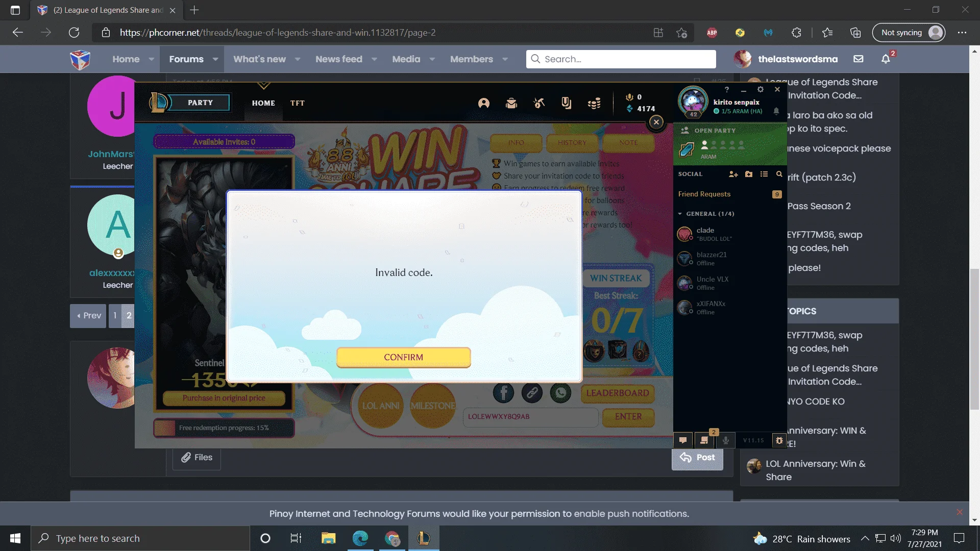Image resolution: width=980 pixels, height=551 pixels.
Task: Click the Add Friend icon in Social
Action: pyautogui.click(x=733, y=174)
